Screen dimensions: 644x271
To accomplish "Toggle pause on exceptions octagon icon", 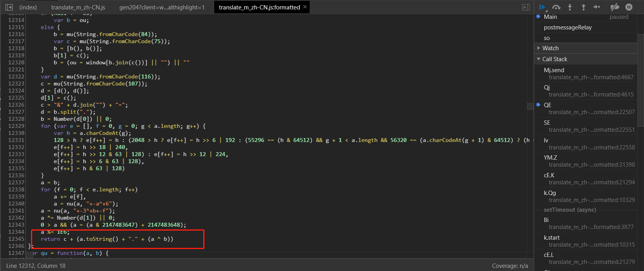I will tap(629, 7).
